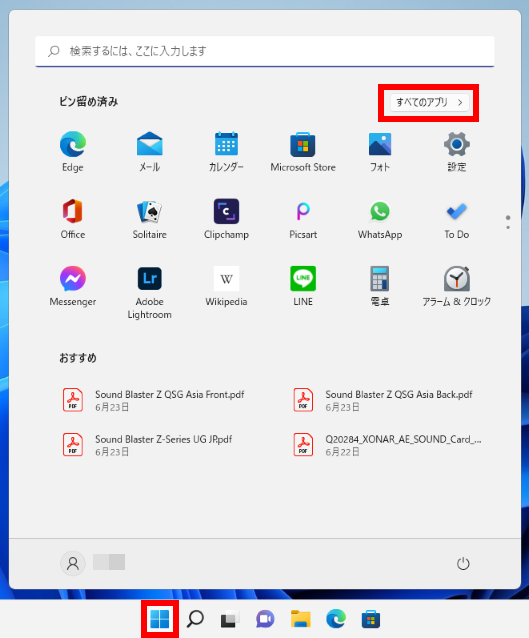Open Q20284_XONAR_AE_SOUND_Card file

click(387, 445)
